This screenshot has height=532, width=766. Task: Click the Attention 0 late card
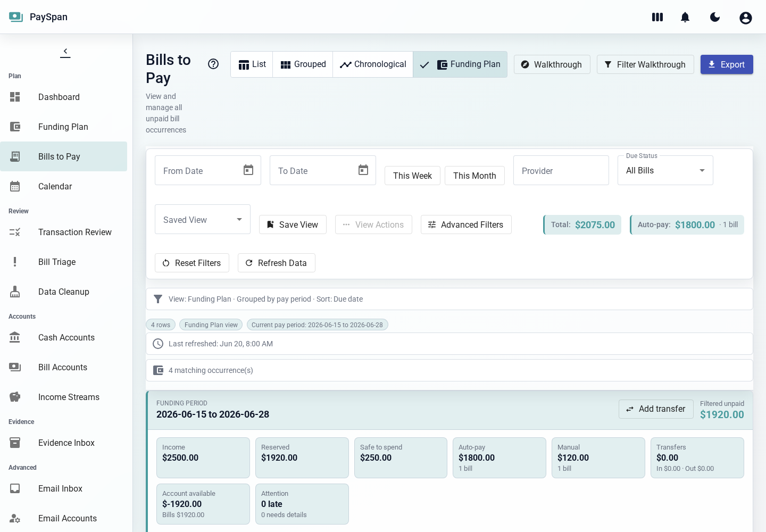(x=302, y=504)
